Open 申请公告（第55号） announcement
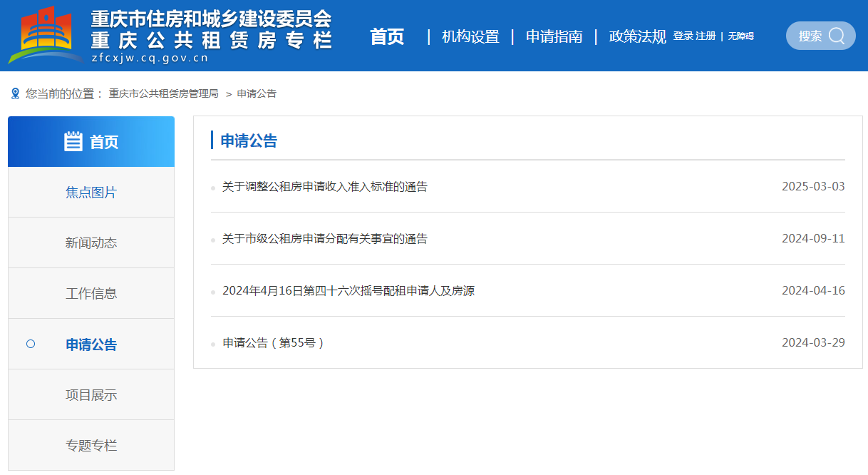The width and height of the screenshot is (868, 475). 274,343
